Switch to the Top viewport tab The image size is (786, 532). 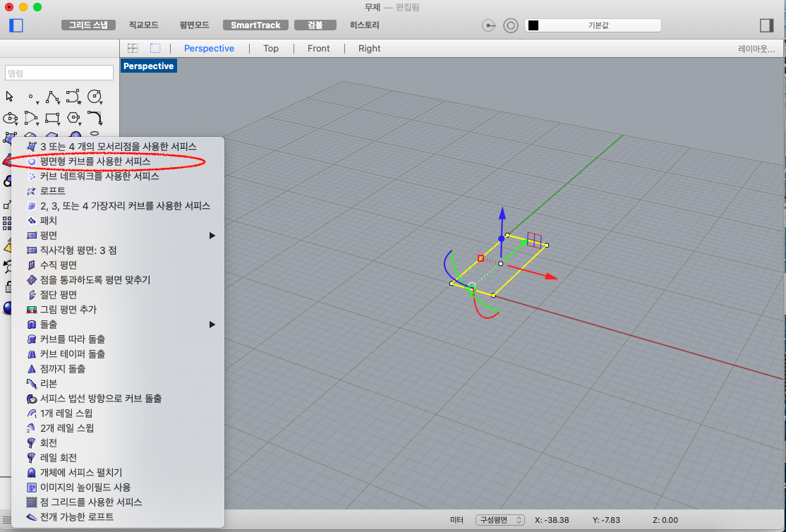click(271, 48)
